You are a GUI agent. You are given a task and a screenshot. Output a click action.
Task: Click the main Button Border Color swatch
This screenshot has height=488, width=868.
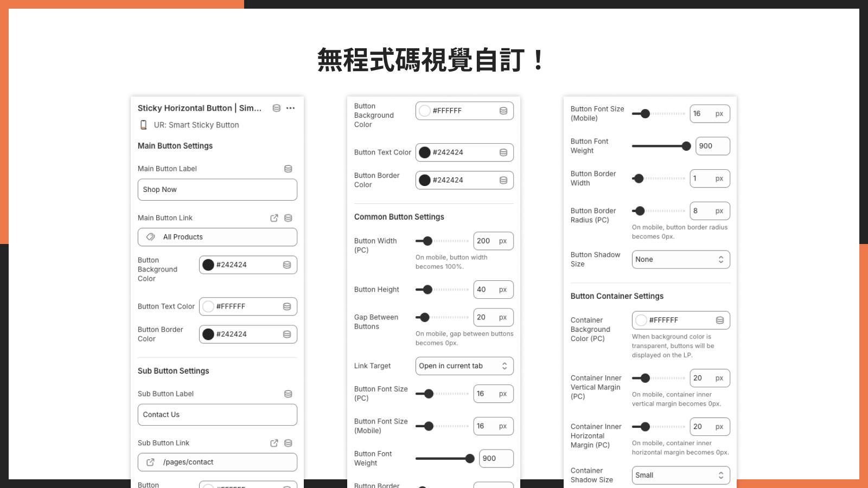click(208, 334)
